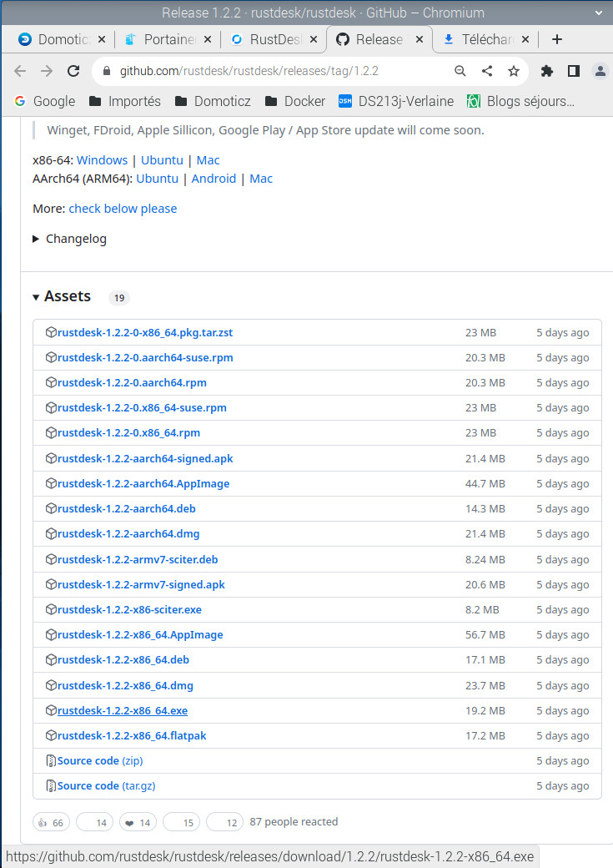Click the share icon in address bar
Image resolution: width=613 pixels, height=868 pixels.
[x=487, y=71]
